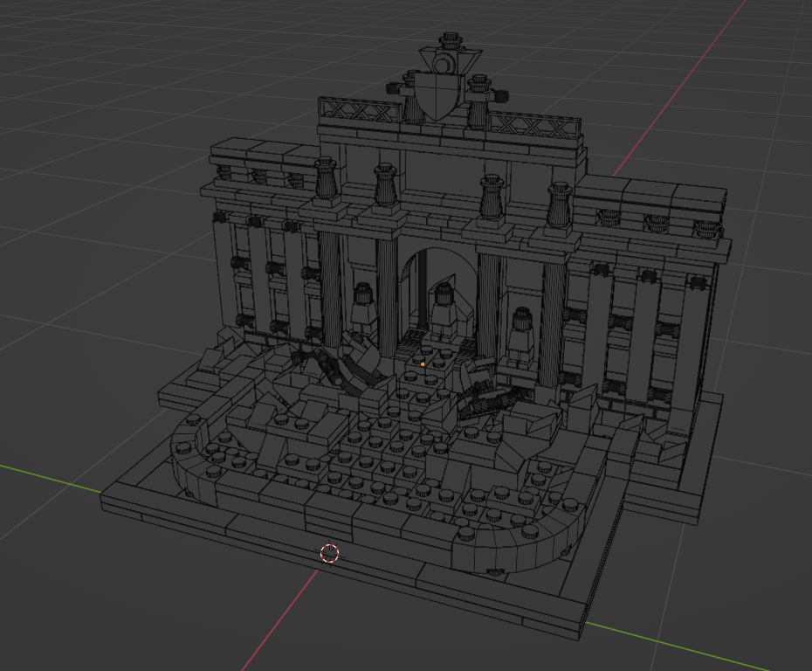Select the center statue inside the archway
812x671 pixels.
[x=444, y=311]
